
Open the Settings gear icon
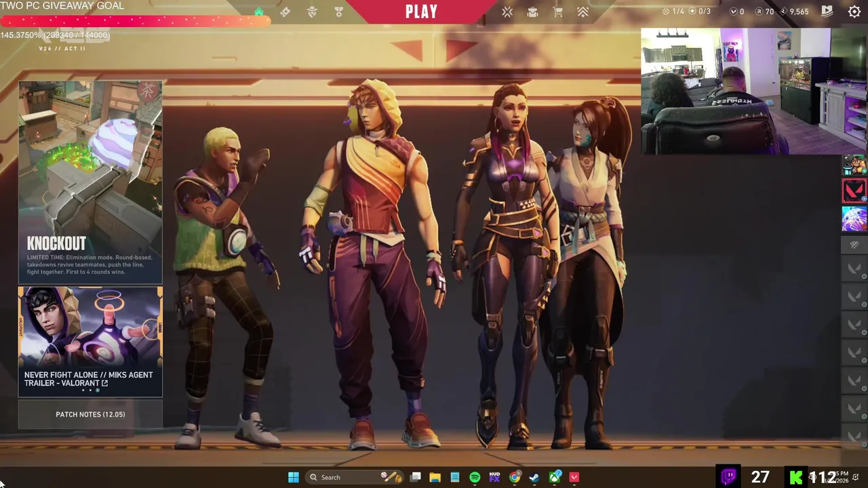pos(854,12)
